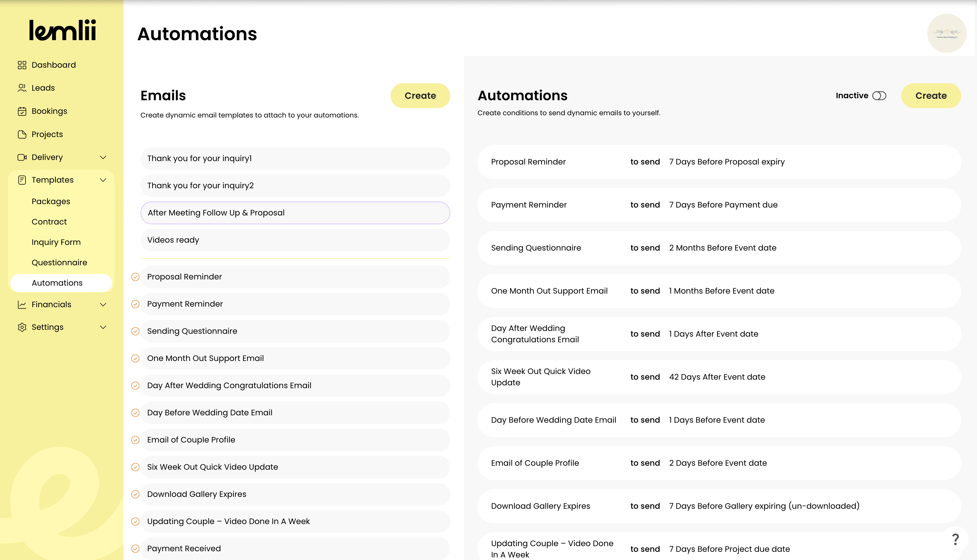The height and width of the screenshot is (560, 977).
Task: Open Thank you for your inquiry2 email
Action: click(295, 186)
